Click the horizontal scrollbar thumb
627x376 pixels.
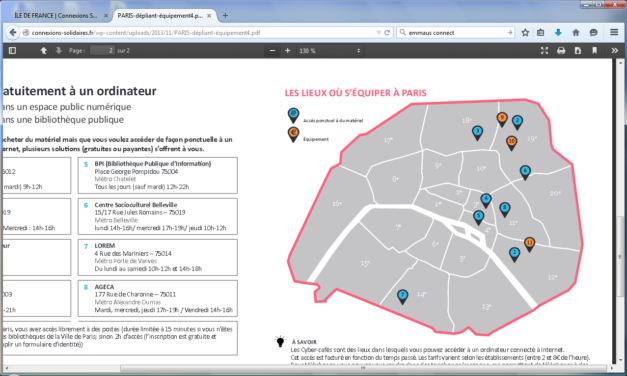[x=363, y=368]
